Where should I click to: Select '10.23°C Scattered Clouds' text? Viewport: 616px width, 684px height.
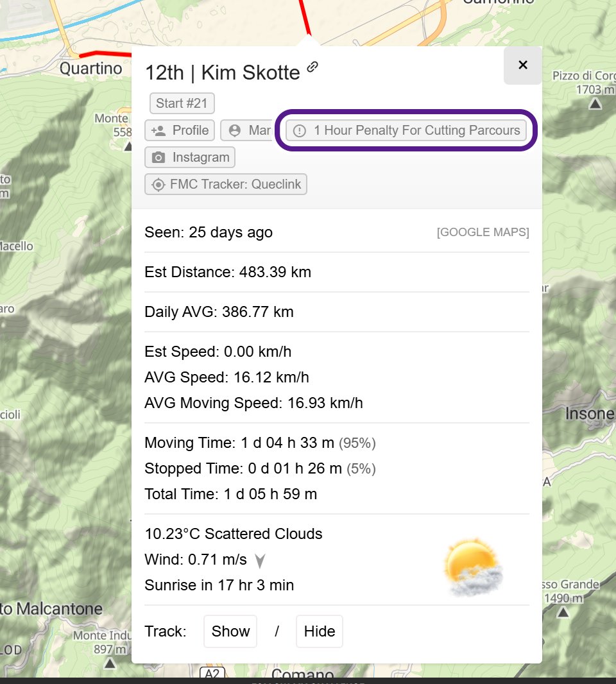(234, 534)
